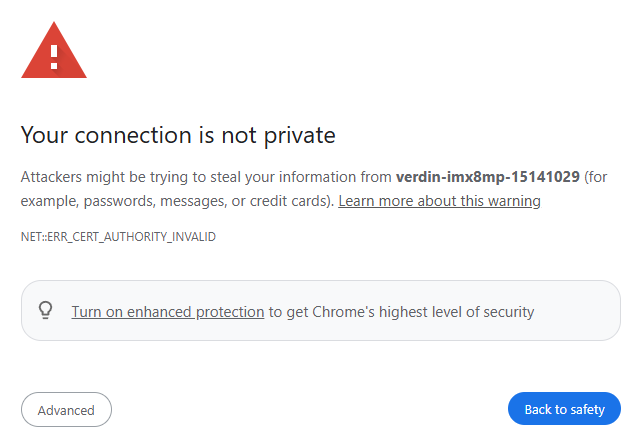Screen dimensions: 641x445
Task: Click empty right end of the protection banner
Action: (585, 311)
